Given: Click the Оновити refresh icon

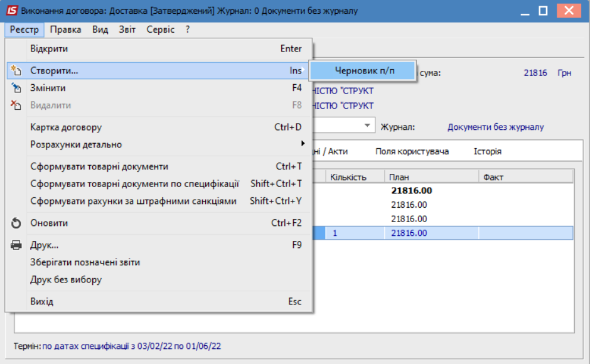Looking at the screenshot, I should [16, 223].
